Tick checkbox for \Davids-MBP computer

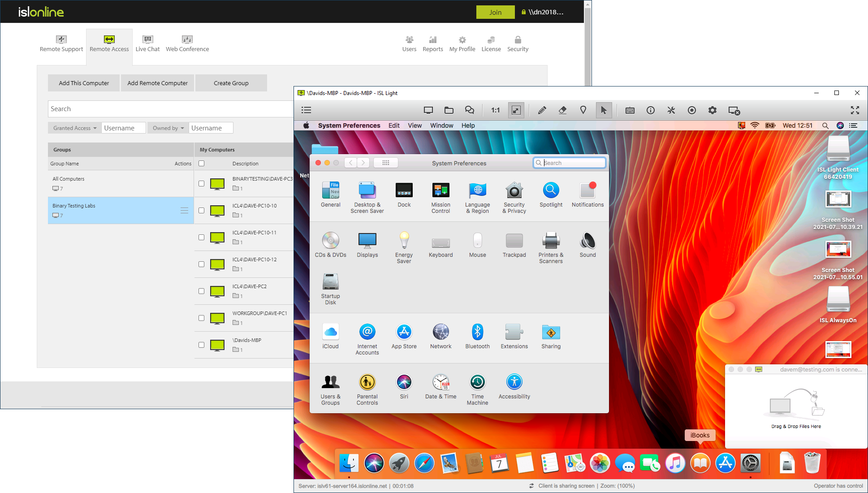(x=202, y=345)
